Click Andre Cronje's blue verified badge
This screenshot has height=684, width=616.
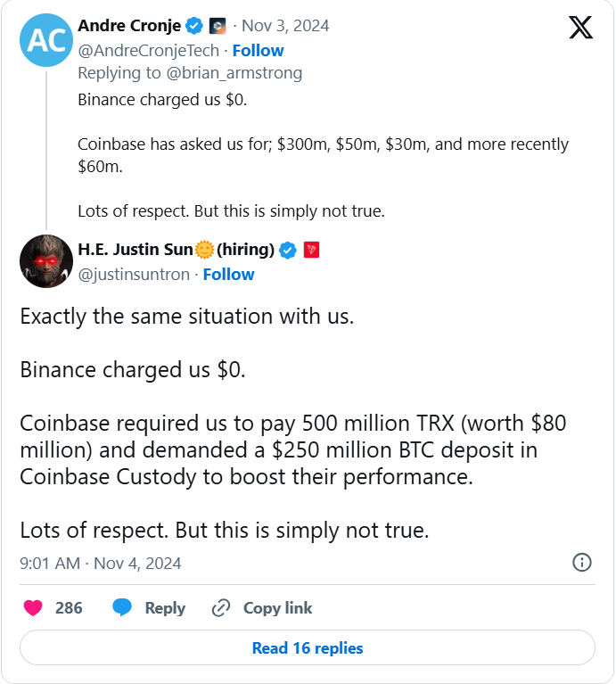(x=193, y=26)
